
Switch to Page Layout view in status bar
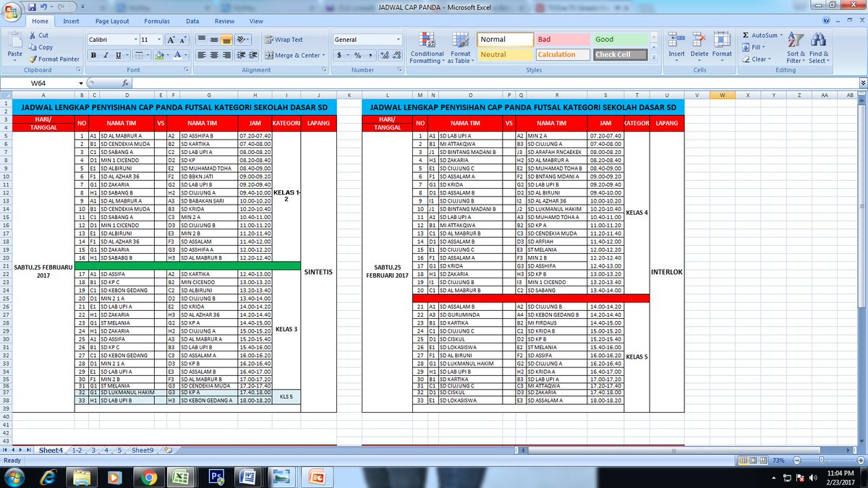[752, 461]
